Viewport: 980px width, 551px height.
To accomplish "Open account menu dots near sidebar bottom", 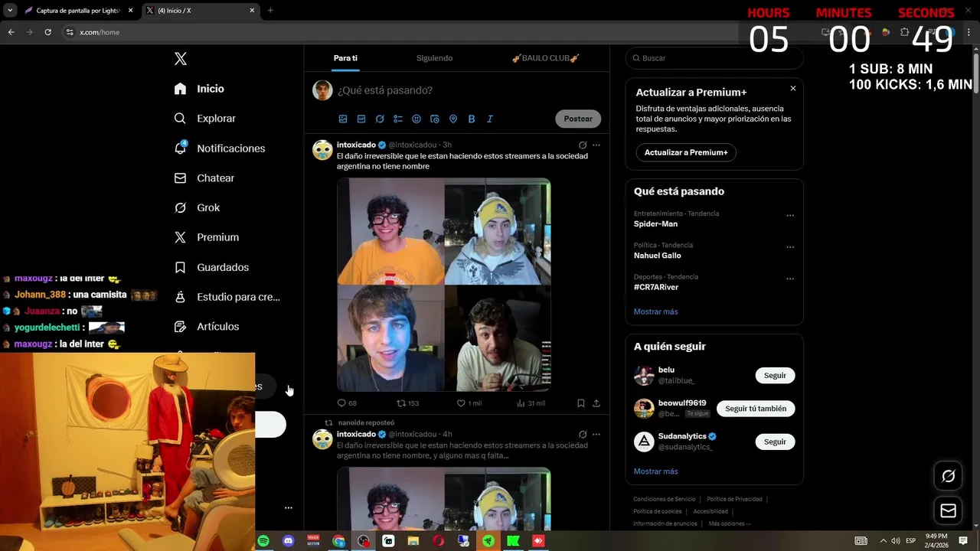I will click(289, 507).
